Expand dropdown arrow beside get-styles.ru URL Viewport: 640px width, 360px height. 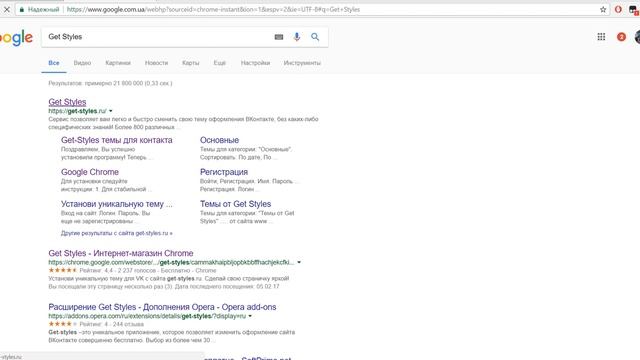pyautogui.click(x=111, y=111)
